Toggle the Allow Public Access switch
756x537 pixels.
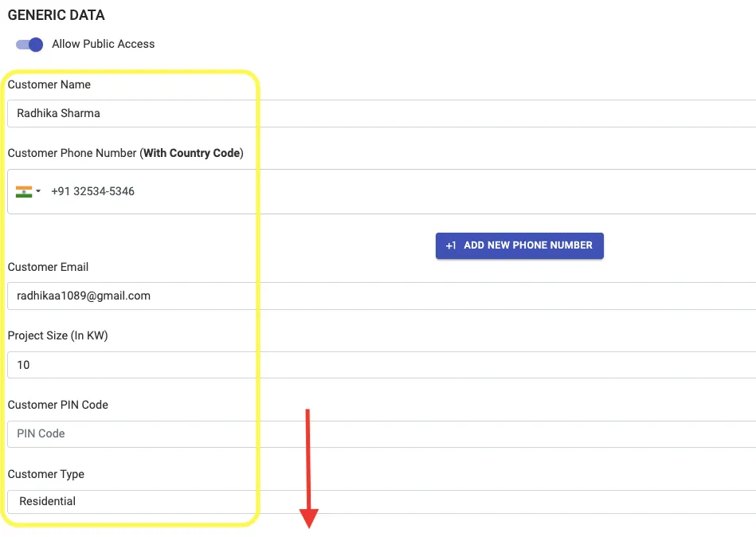(29, 45)
